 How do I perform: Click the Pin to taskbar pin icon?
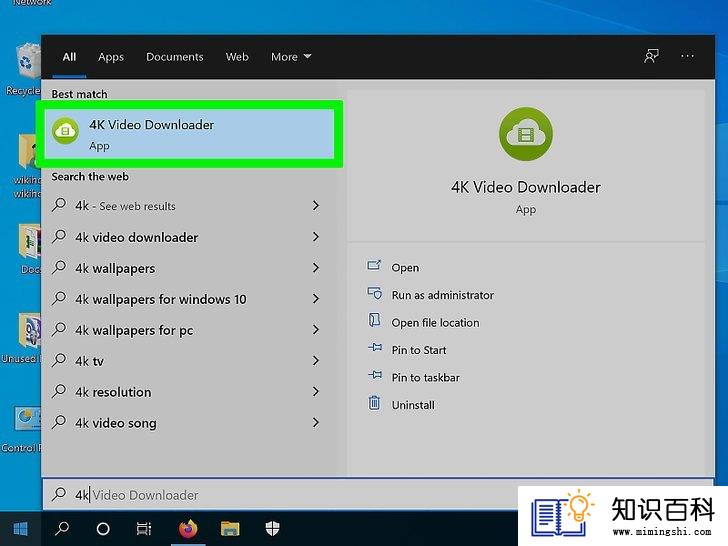click(375, 375)
